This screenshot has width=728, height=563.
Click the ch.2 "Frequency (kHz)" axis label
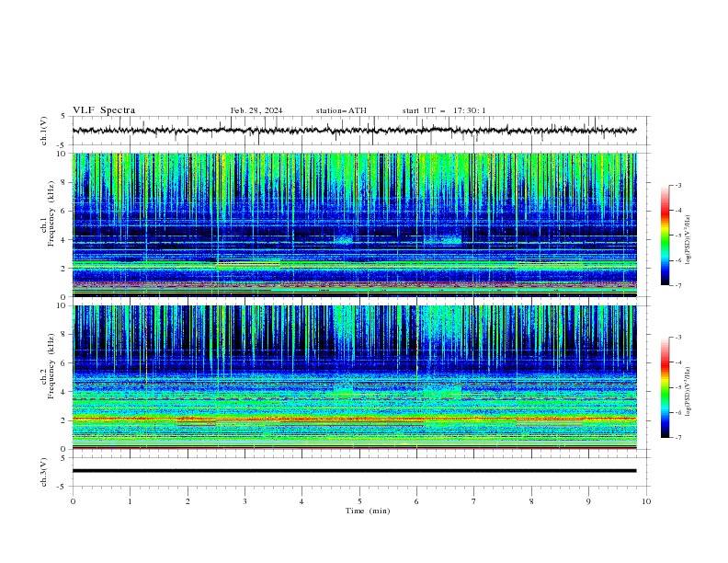tap(51, 366)
